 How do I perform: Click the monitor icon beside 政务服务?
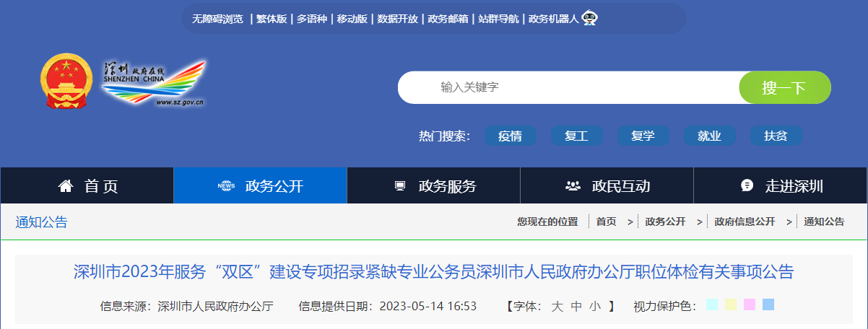click(400, 186)
